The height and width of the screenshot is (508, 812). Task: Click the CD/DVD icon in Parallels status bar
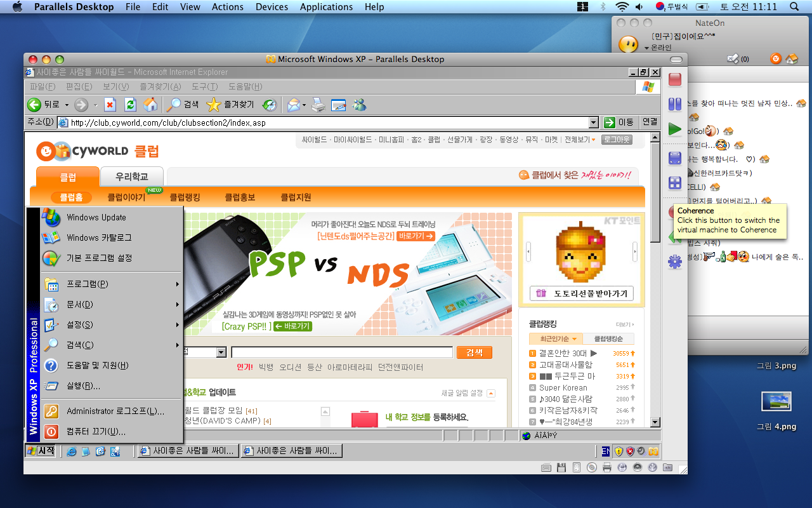click(x=592, y=468)
